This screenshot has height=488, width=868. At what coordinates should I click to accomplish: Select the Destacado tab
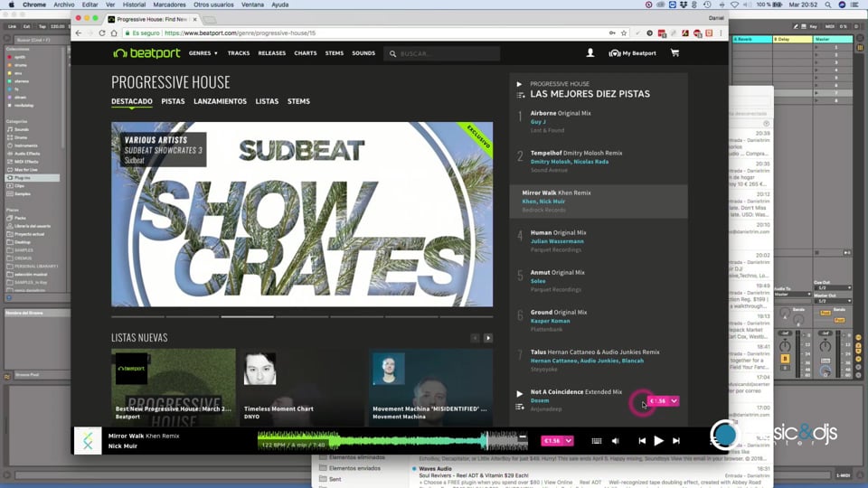[x=132, y=101]
